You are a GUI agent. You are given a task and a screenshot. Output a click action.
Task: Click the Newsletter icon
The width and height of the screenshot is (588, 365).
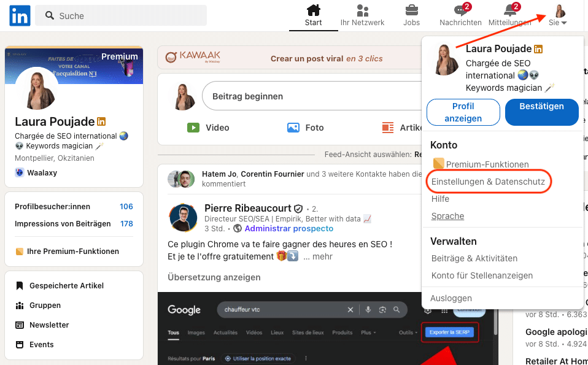(20, 325)
